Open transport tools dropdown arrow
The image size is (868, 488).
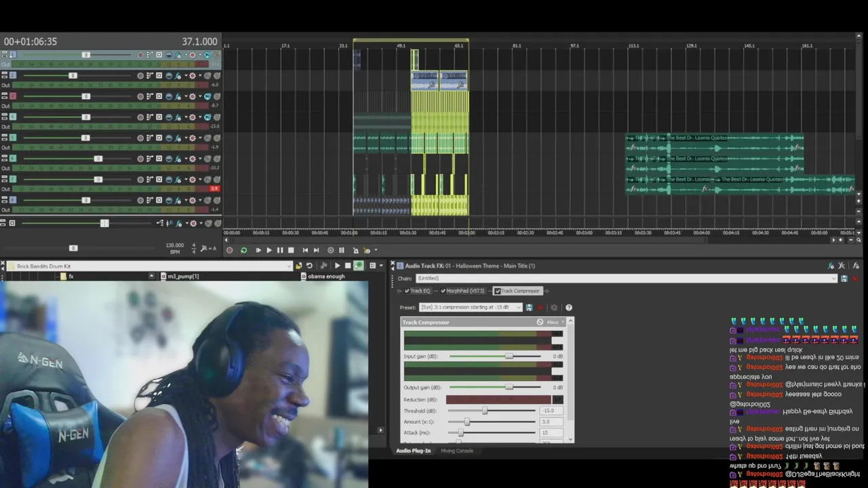376,250
